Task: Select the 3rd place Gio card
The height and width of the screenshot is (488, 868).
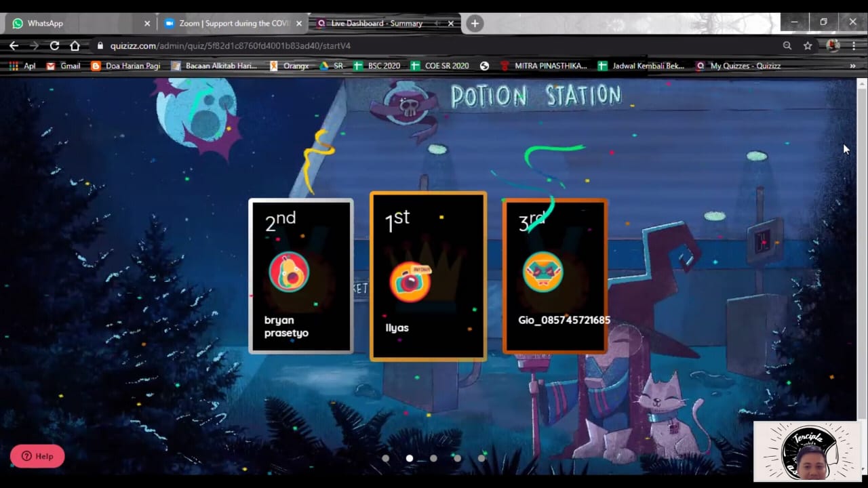Action: pos(555,276)
